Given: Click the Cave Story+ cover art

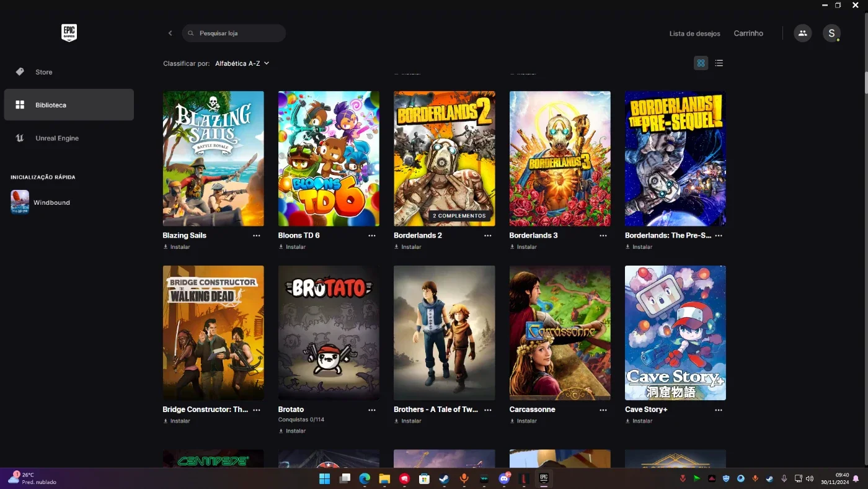Looking at the screenshot, I should tap(675, 333).
